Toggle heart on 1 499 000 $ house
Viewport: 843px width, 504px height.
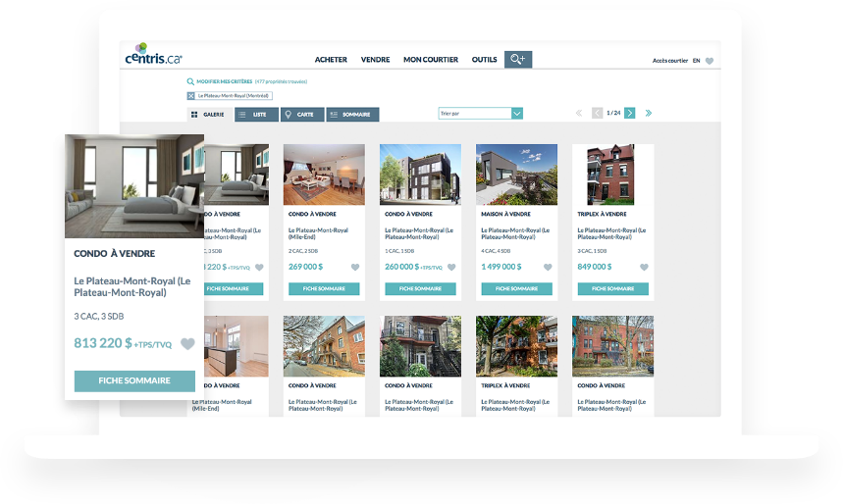click(548, 267)
